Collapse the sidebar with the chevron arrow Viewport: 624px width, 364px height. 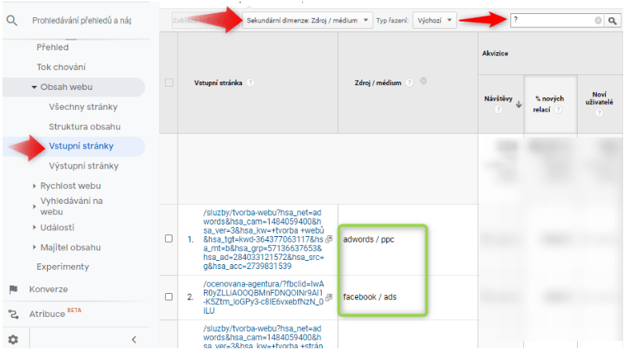point(134,340)
